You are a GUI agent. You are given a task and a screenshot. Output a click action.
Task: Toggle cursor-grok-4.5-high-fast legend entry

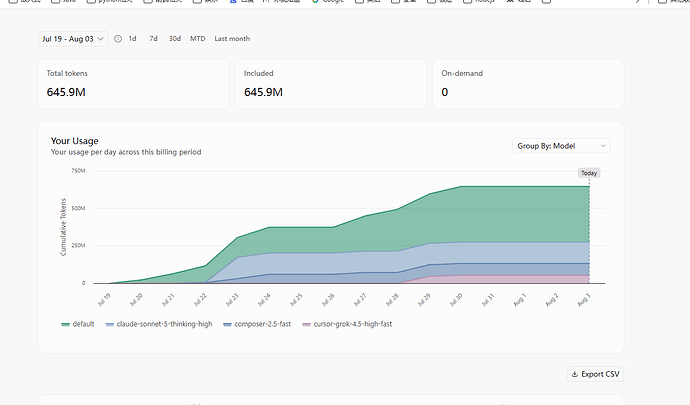[x=347, y=324]
